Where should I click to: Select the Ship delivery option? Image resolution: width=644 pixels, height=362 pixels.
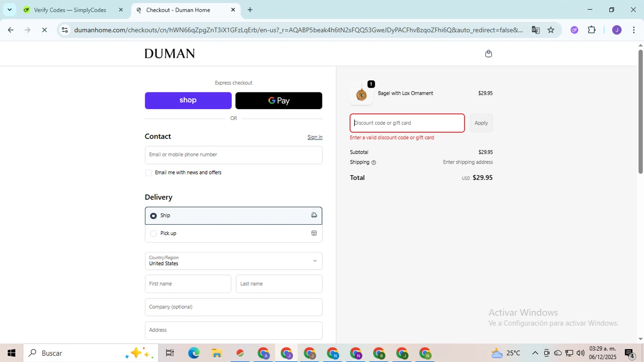click(234, 216)
